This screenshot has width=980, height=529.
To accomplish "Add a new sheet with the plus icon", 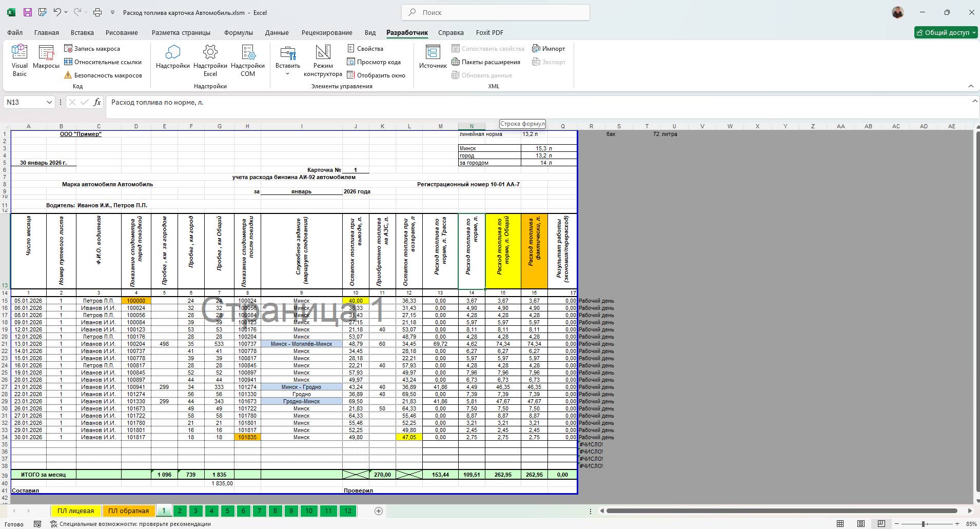I will point(379,511).
